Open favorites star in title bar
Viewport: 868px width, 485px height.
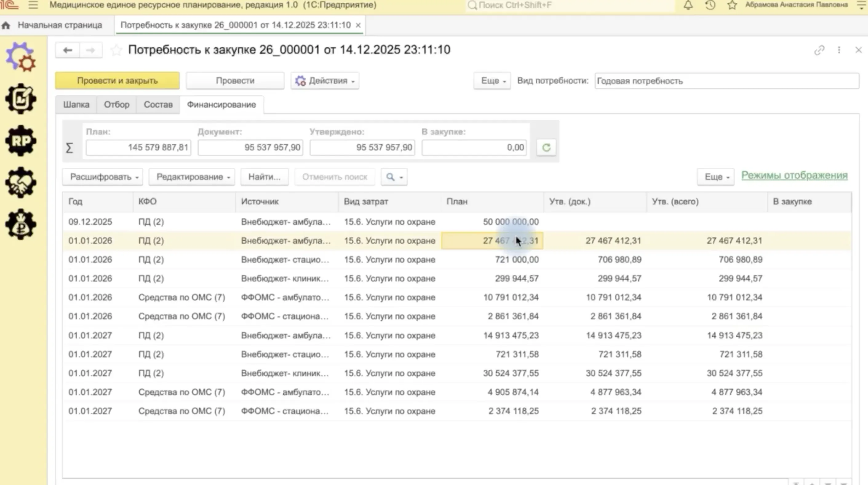(x=732, y=5)
